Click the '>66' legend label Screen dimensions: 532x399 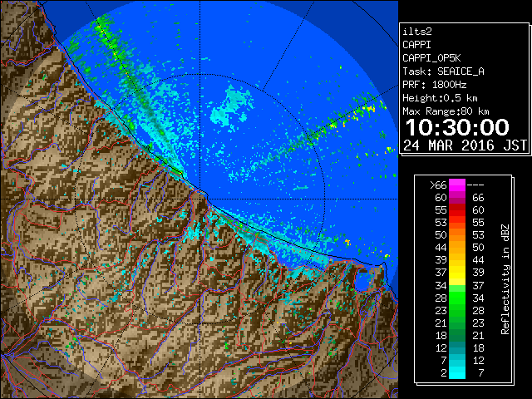click(x=438, y=185)
